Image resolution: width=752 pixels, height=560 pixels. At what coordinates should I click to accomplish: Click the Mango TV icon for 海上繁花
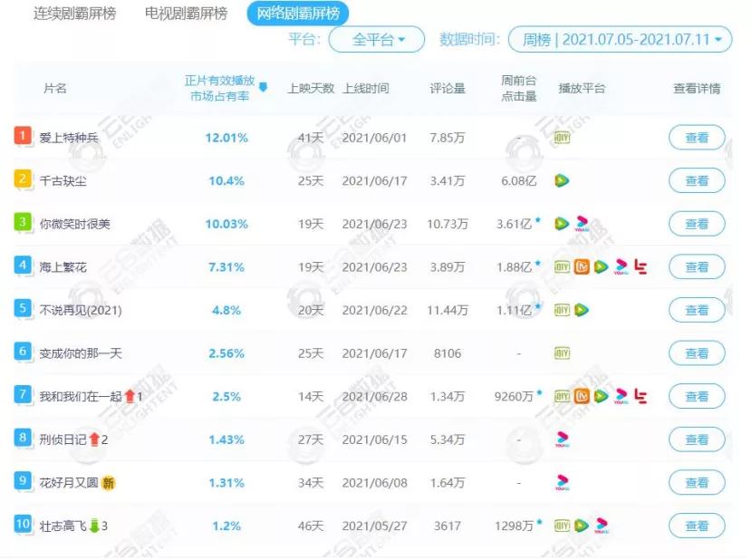(x=582, y=267)
